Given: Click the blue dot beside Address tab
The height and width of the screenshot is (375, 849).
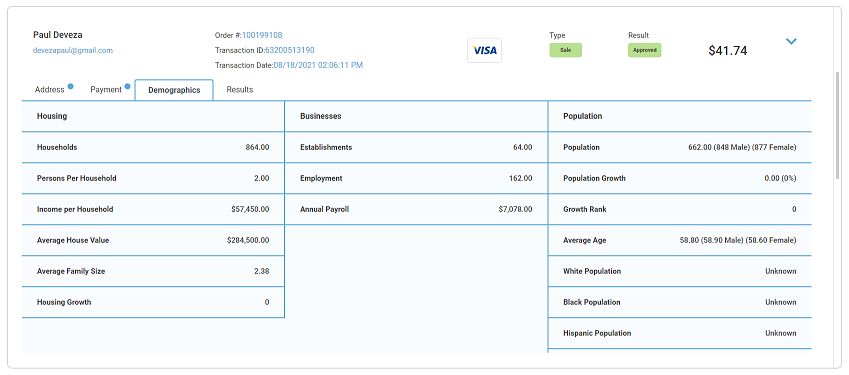Looking at the screenshot, I should pyautogui.click(x=70, y=86).
